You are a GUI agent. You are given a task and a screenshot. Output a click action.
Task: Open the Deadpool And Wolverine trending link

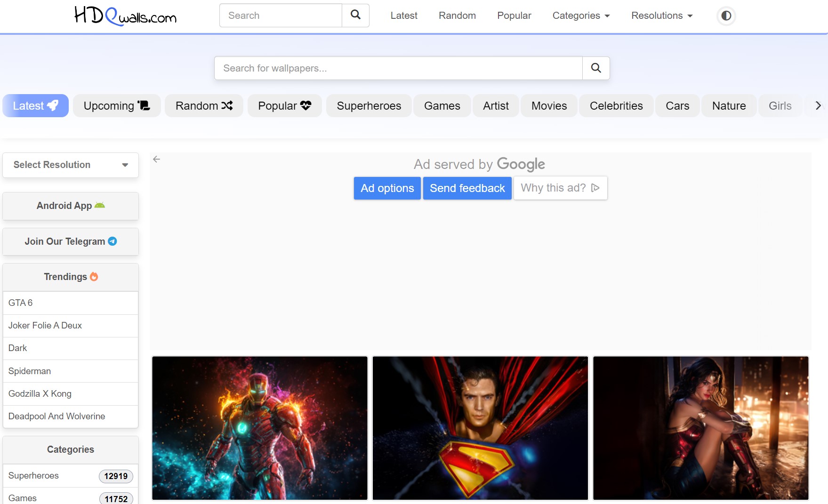pos(71,416)
